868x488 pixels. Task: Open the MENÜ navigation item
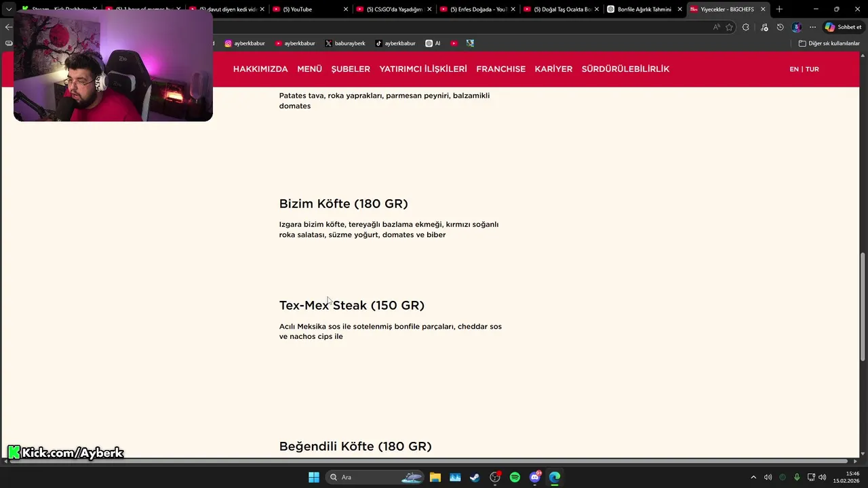pyautogui.click(x=309, y=69)
